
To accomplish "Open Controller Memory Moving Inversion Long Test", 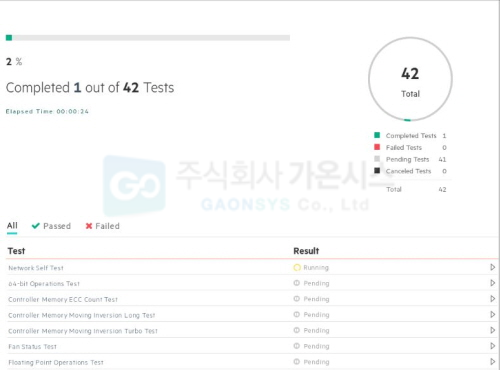I will [82, 315].
